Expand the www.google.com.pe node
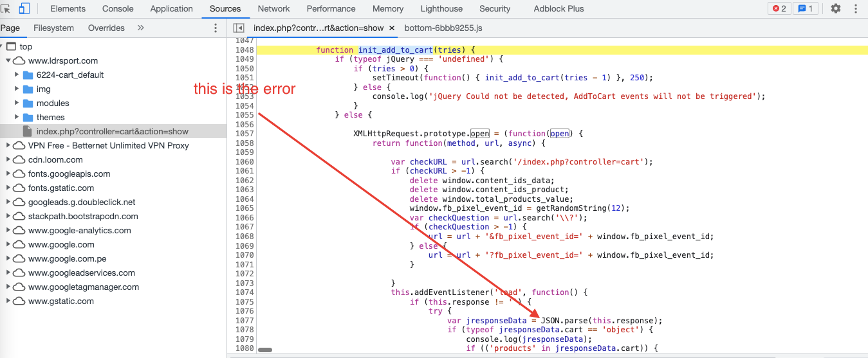Viewport: 868px width, 358px height. (8, 258)
